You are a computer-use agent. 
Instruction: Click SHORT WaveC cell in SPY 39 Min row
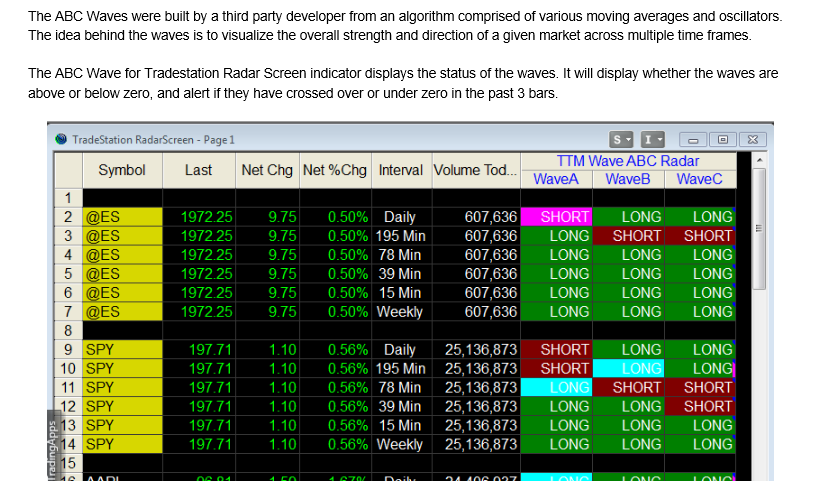coord(700,406)
